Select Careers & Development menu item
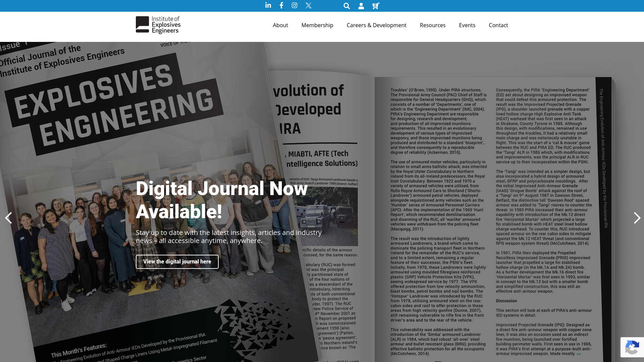This screenshot has height=362, width=644. click(376, 25)
